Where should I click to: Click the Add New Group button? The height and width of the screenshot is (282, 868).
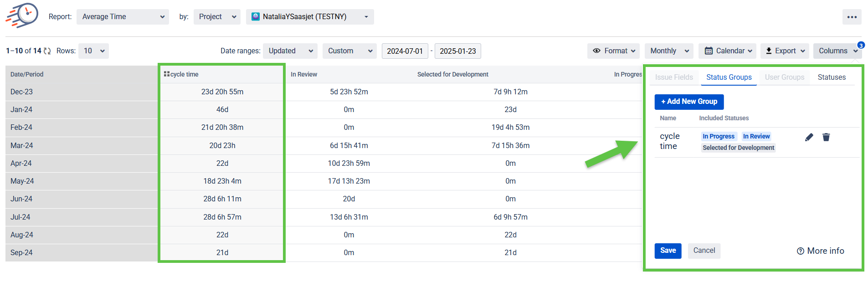pyautogui.click(x=689, y=102)
